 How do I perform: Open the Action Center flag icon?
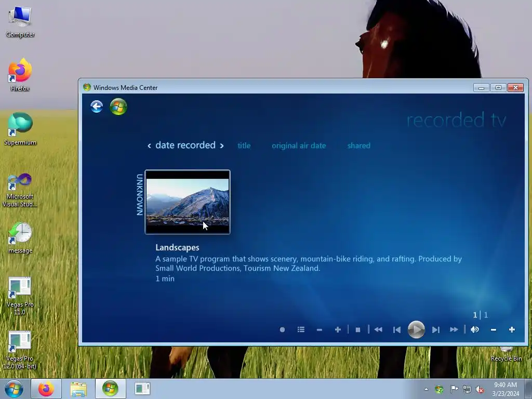pos(454,389)
